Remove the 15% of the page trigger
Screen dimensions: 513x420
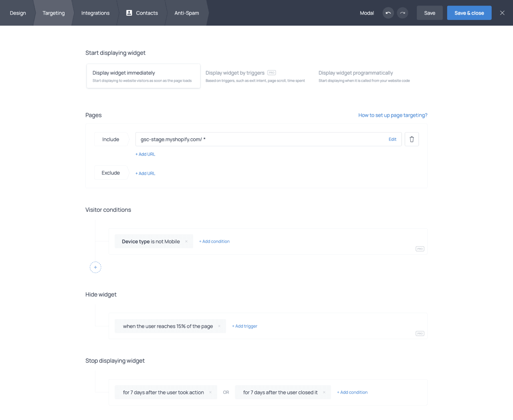219,326
